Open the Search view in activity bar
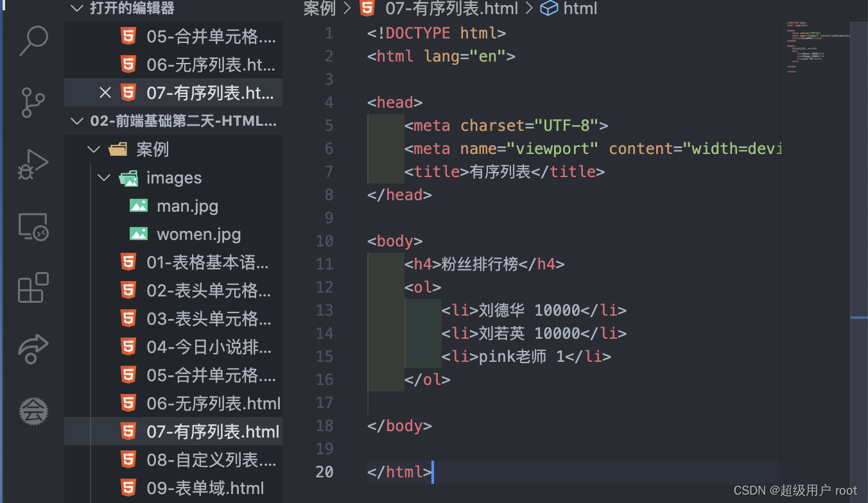 coord(33,40)
